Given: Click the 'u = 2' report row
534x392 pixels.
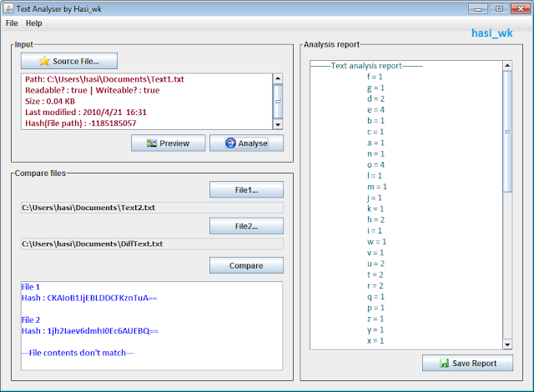Looking at the screenshot, I should [x=375, y=264].
